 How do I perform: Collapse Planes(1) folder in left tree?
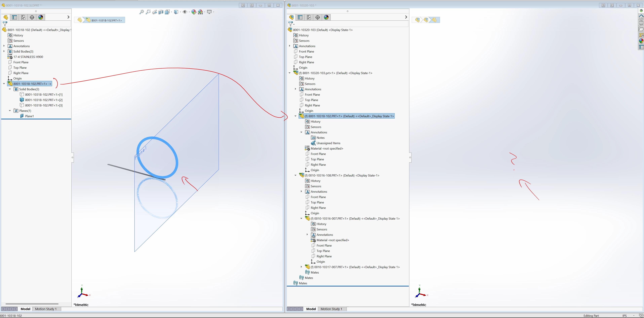(x=10, y=111)
